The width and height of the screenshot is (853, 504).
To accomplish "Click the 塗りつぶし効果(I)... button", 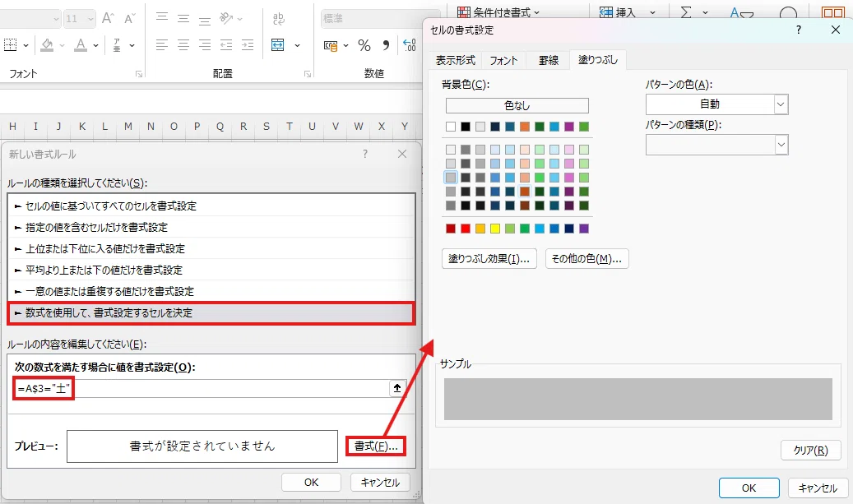I will 489,259.
